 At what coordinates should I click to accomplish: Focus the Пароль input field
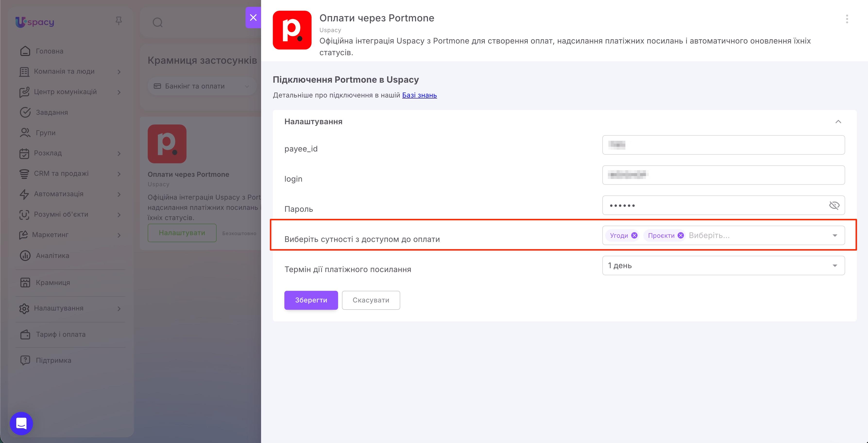[723, 205]
